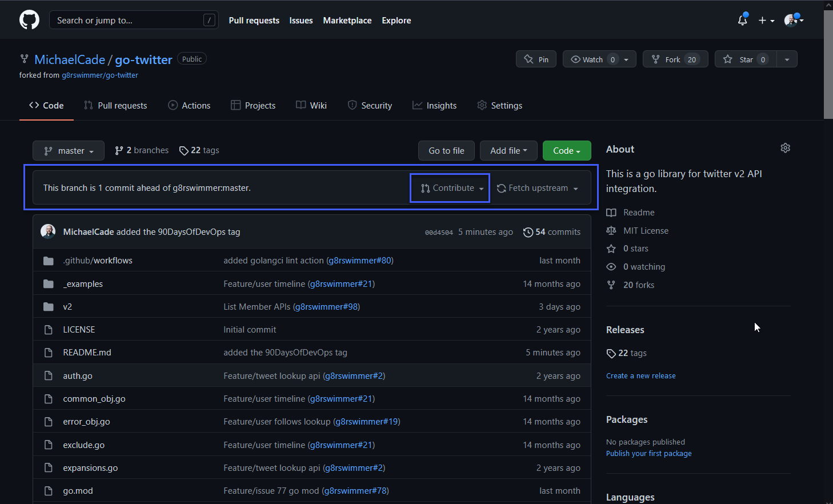Click your profile avatar

tap(791, 20)
